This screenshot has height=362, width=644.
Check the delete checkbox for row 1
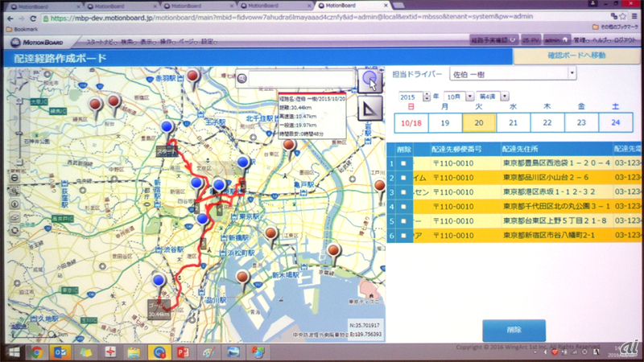[403, 163]
